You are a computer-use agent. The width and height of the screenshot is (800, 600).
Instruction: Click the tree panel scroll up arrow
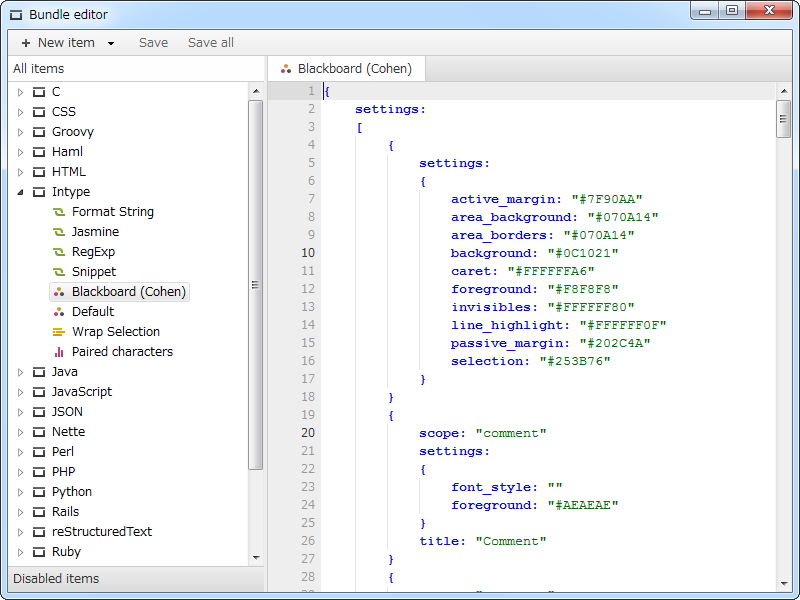tap(256, 91)
